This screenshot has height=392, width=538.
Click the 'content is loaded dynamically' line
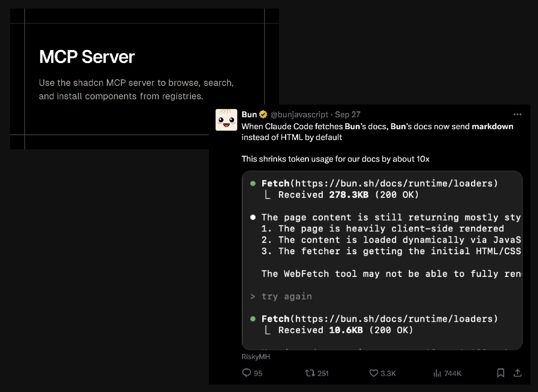(x=391, y=240)
